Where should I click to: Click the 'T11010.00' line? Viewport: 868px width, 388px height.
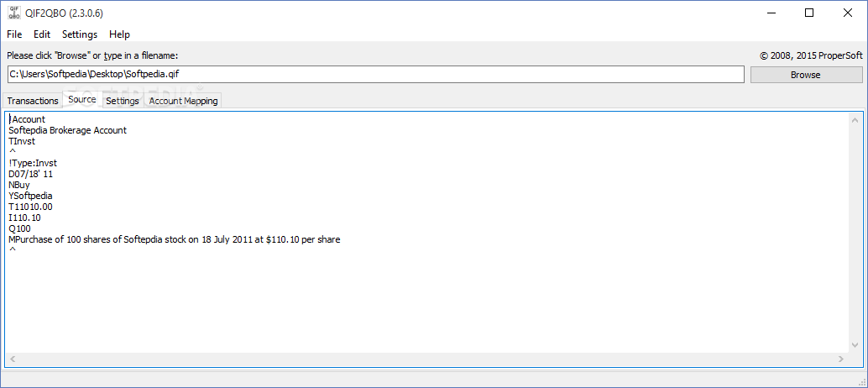coord(31,207)
